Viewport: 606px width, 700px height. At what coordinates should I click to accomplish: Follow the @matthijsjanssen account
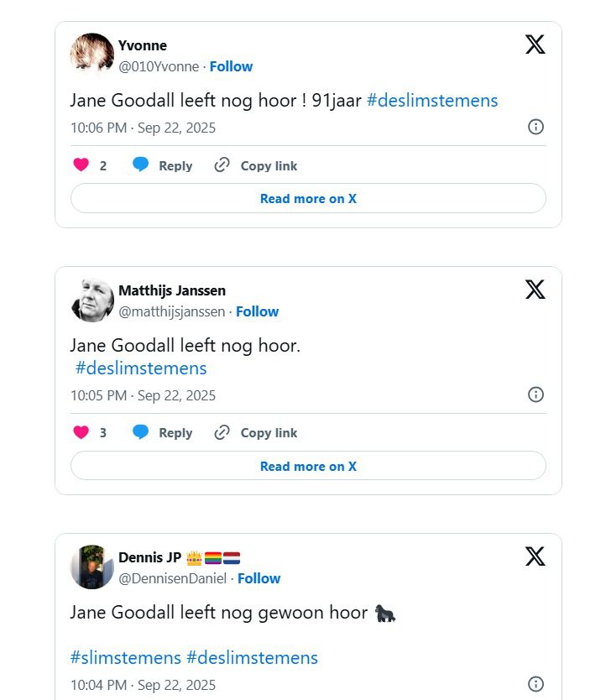(x=257, y=311)
